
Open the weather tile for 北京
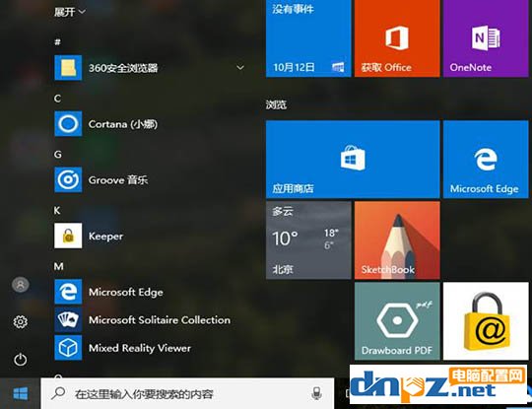(x=308, y=240)
